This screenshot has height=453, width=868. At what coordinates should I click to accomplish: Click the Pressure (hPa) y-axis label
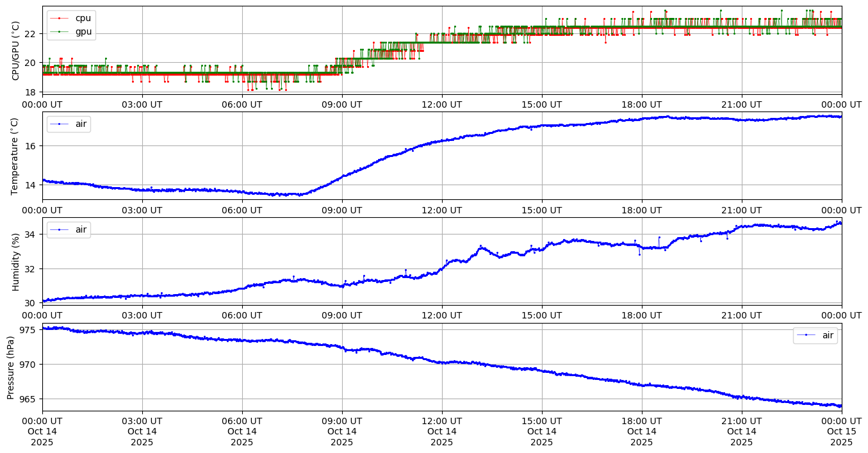11,367
